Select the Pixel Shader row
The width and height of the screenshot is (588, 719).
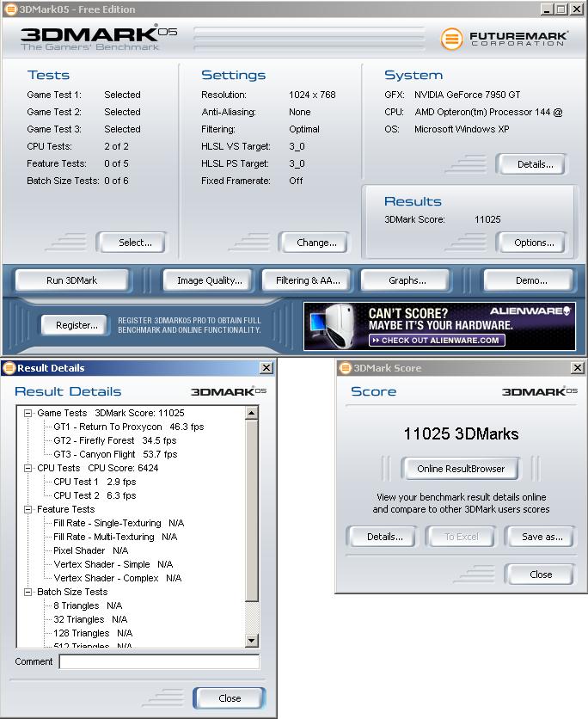coord(90,550)
